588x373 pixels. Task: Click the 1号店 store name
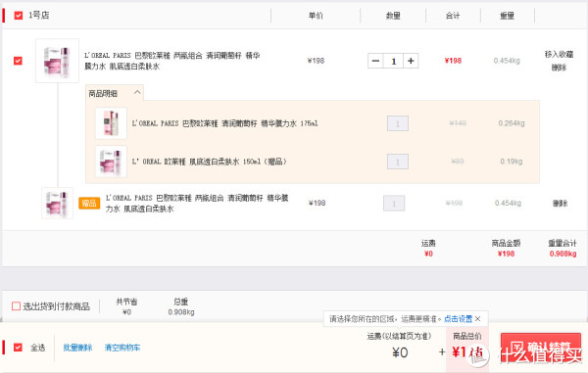click(x=39, y=16)
